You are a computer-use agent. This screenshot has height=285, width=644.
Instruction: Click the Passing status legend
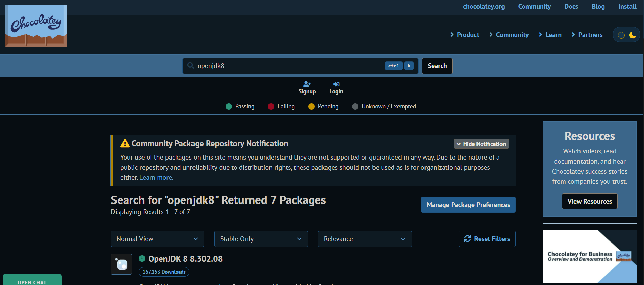240,106
